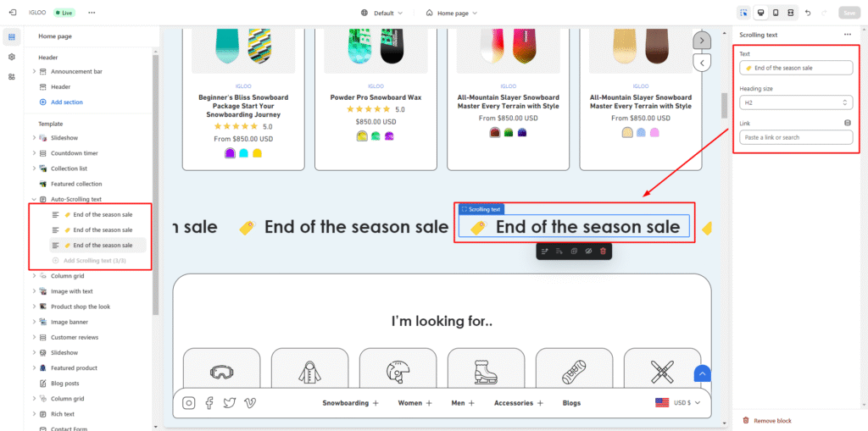
Task: Open the app embeds sidebar icon
Action: (x=12, y=76)
